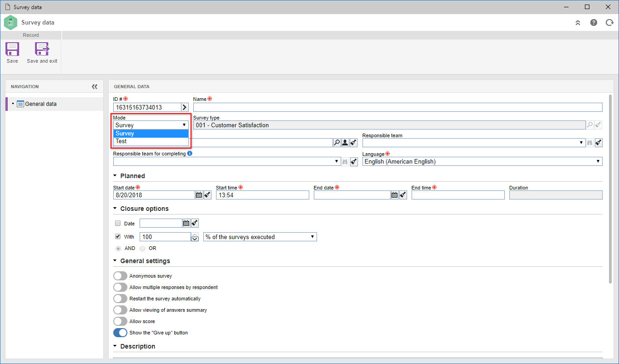
Task: Click the Start time field showing 13:54
Action: (x=262, y=195)
